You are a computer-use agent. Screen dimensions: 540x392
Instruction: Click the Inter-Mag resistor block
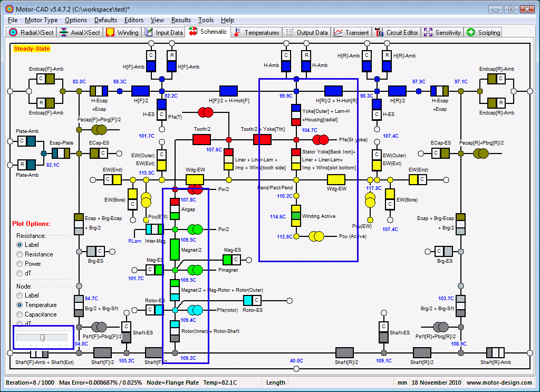(155, 229)
